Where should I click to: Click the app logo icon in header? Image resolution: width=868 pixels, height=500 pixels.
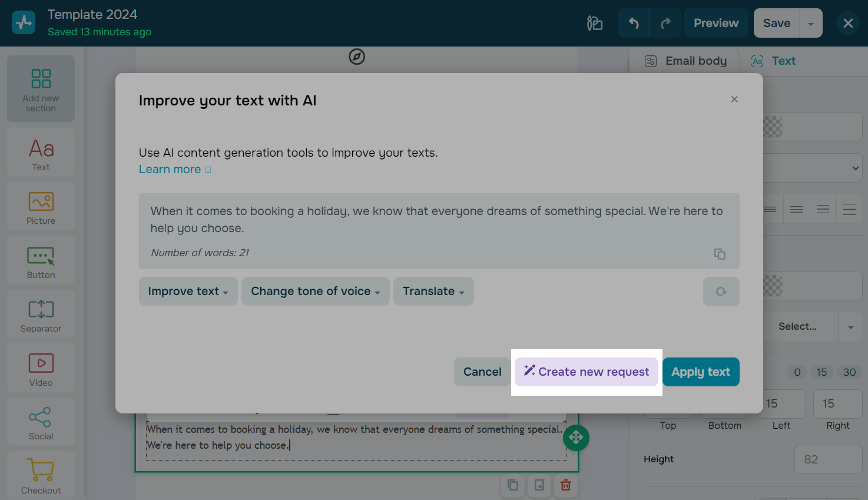tap(24, 23)
